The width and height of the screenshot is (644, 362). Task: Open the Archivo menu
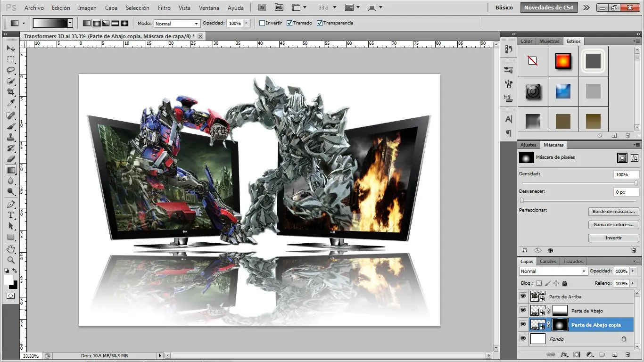tap(34, 8)
